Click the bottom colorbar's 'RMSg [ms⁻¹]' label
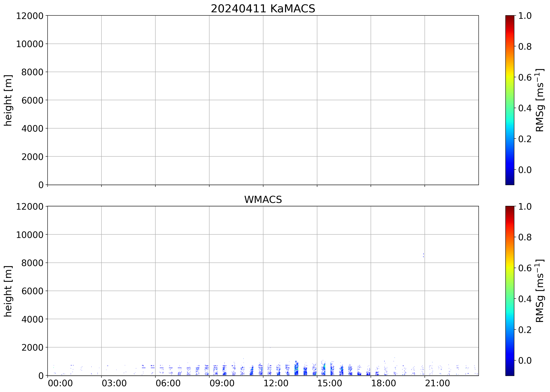This screenshot has width=550, height=392. coord(540,291)
